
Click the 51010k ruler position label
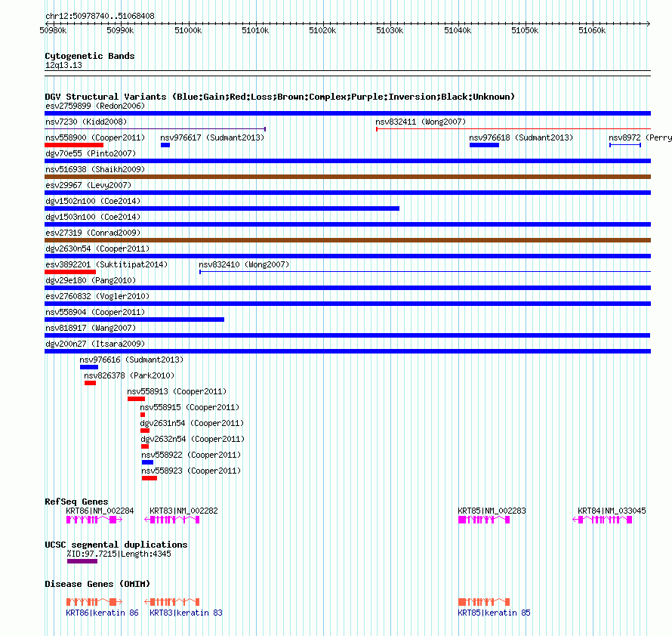tap(255, 30)
